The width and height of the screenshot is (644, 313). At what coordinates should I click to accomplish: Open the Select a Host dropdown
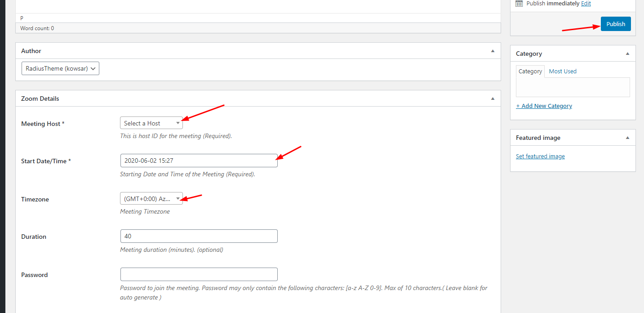pos(151,123)
